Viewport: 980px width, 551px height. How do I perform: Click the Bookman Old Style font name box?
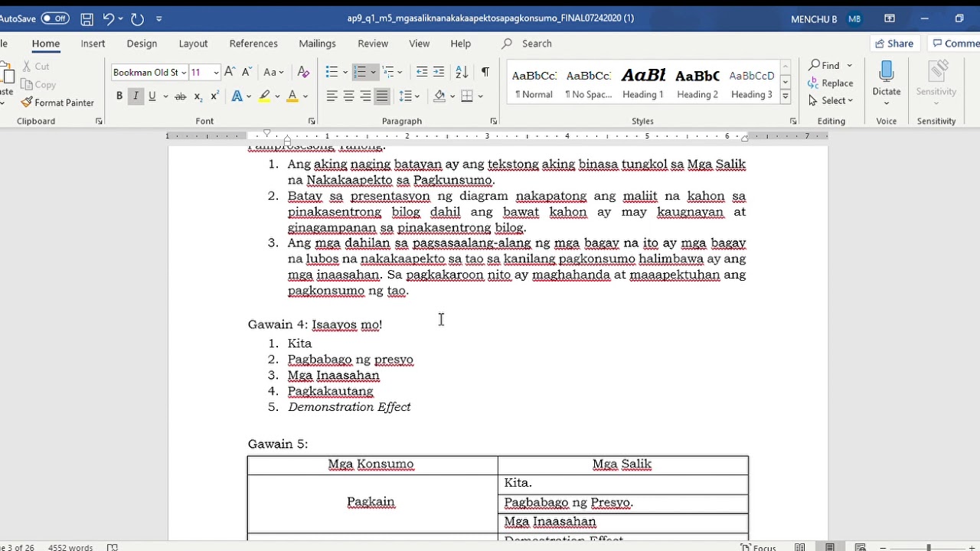(149, 73)
